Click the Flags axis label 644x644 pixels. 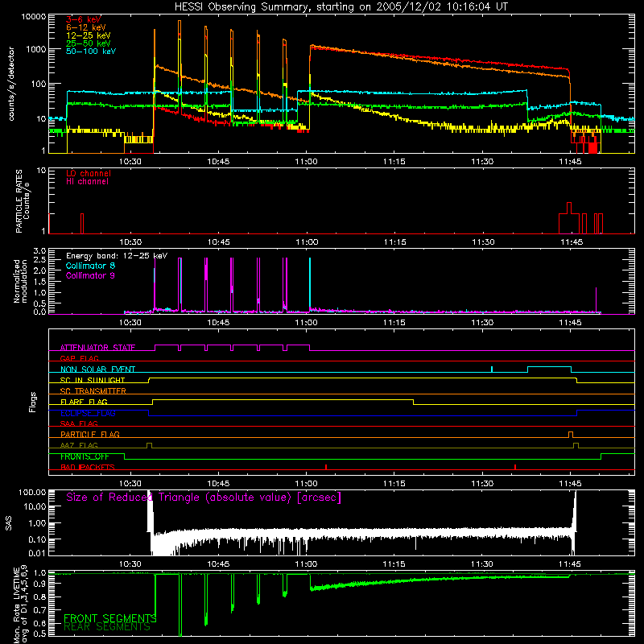(33, 402)
